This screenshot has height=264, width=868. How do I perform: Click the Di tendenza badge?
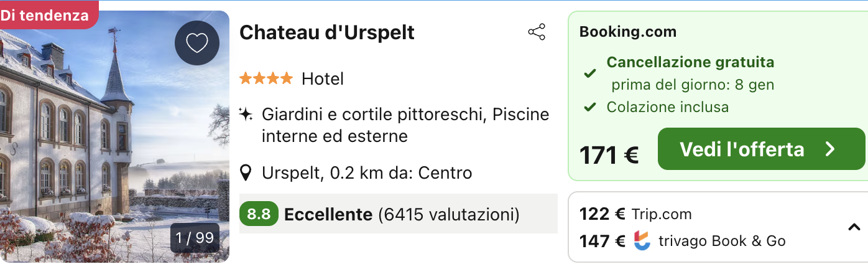point(45,16)
